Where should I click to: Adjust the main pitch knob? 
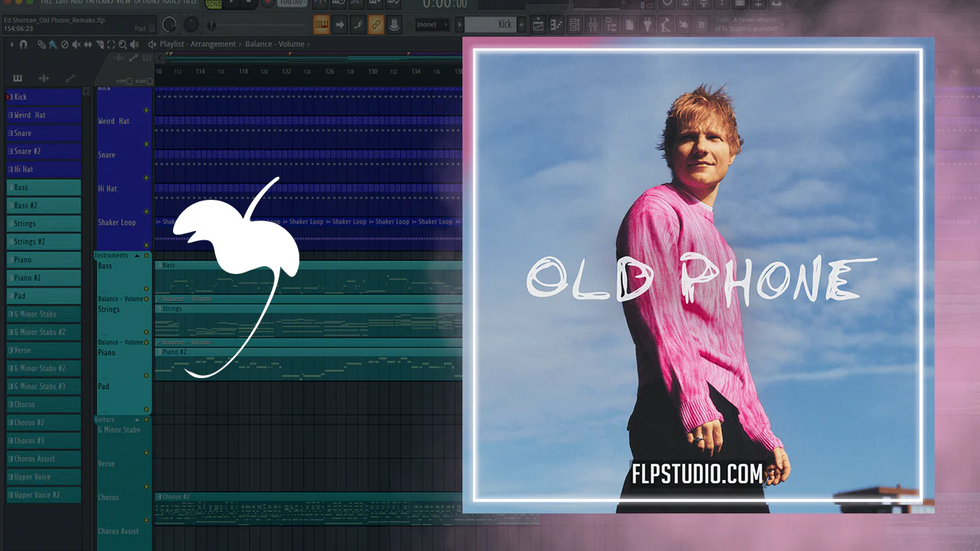[191, 24]
